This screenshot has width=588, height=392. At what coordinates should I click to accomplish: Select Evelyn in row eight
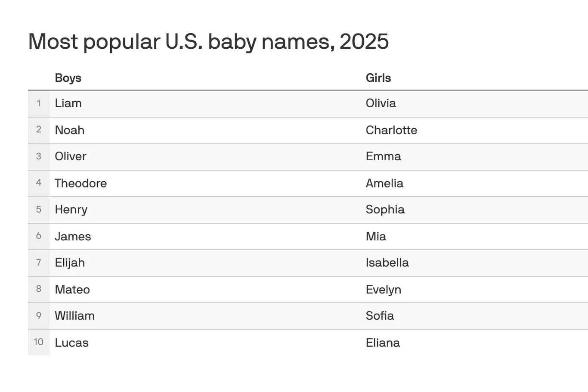tap(383, 289)
